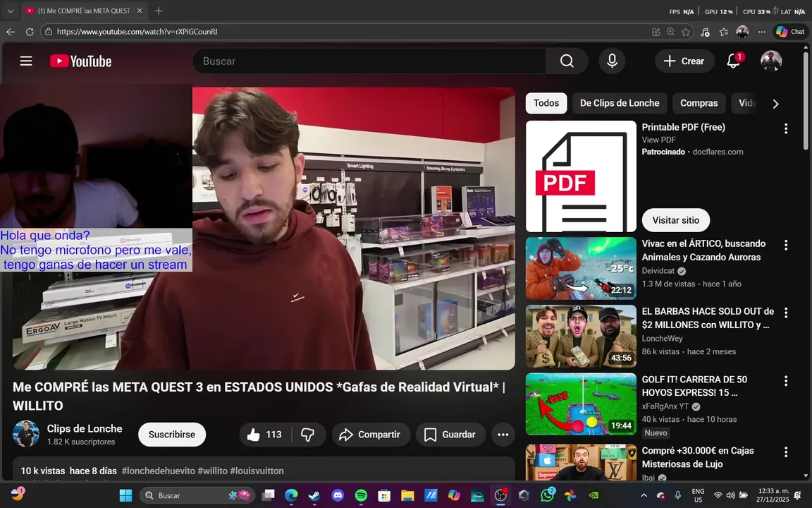Screen dimensions: 812x508
Task: Open browser settings and more menu
Action: tap(762, 32)
